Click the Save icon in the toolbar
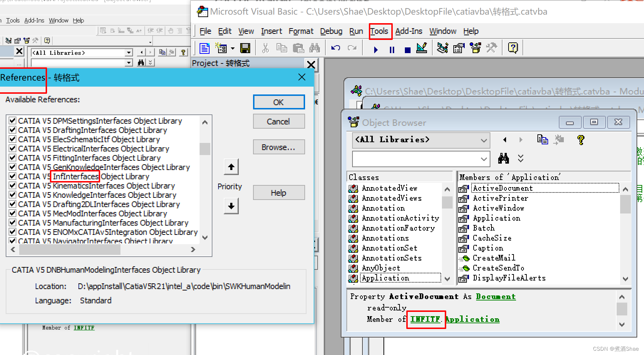Screen dimensions: 644x355 (245, 48)
